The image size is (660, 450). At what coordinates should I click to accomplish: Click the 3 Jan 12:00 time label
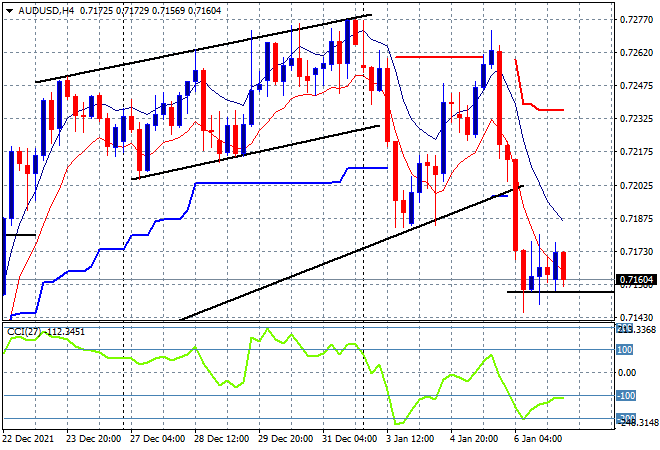click(410, 439)
